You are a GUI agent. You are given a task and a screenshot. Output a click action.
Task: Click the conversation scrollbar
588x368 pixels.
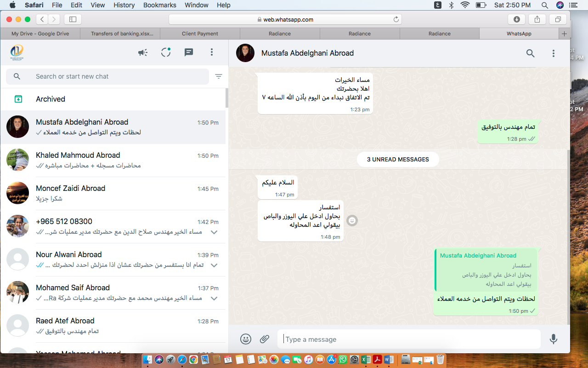[568, 237]
